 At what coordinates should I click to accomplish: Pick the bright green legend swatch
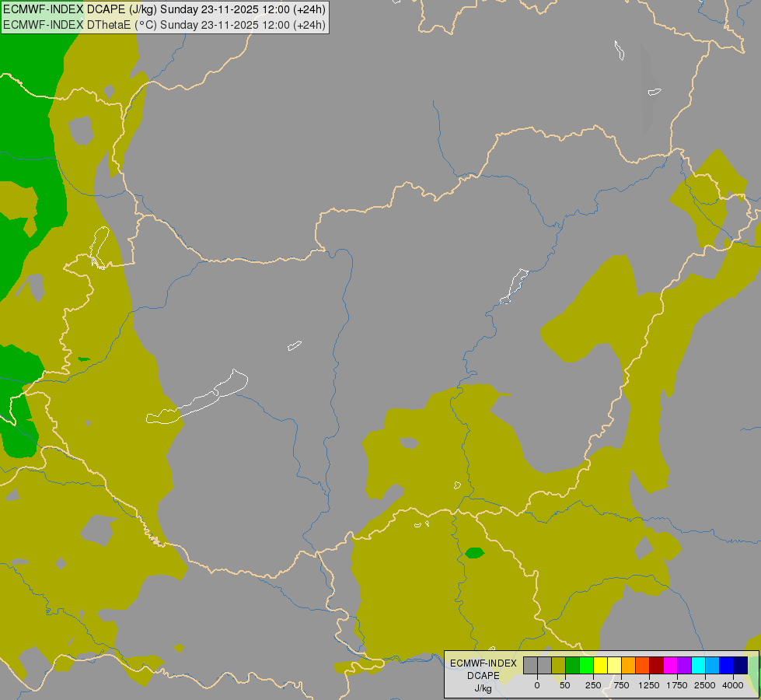(x=587, y=665)
